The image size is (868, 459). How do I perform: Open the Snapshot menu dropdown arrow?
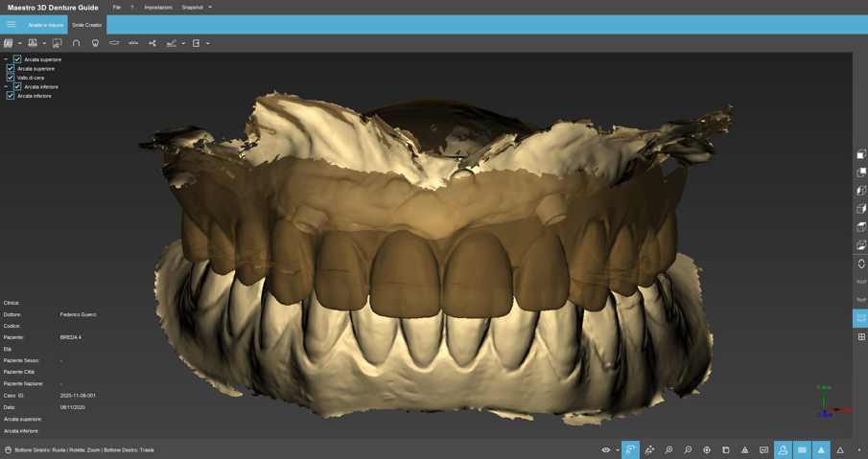[210, 8]
